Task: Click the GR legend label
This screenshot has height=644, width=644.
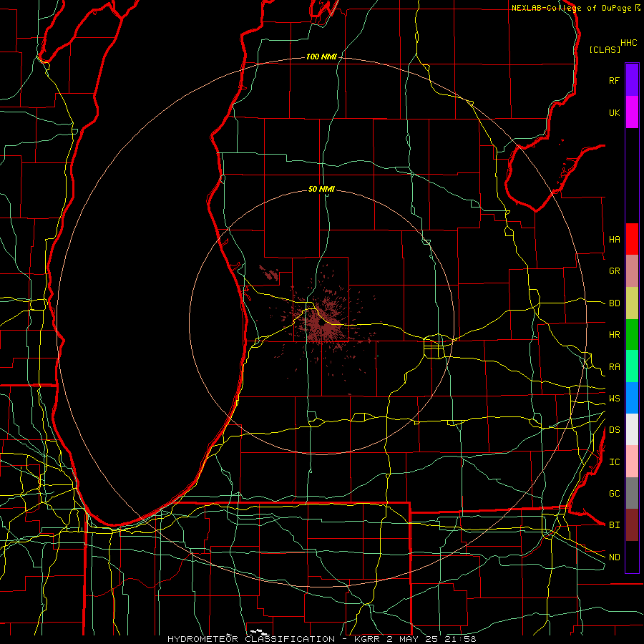Action: (x=614, y=271)
